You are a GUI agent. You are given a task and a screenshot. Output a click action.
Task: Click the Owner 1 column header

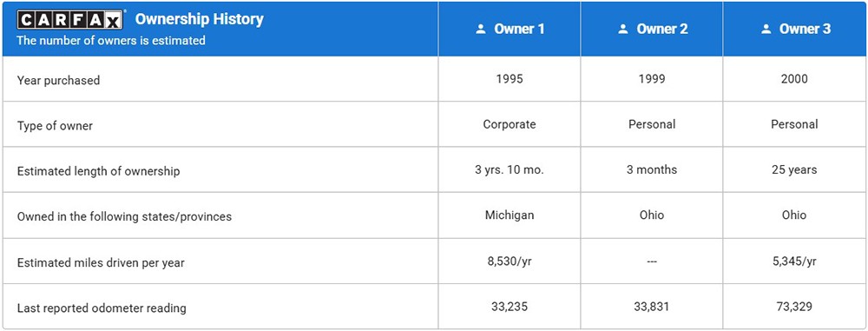[x=510, y=29]
